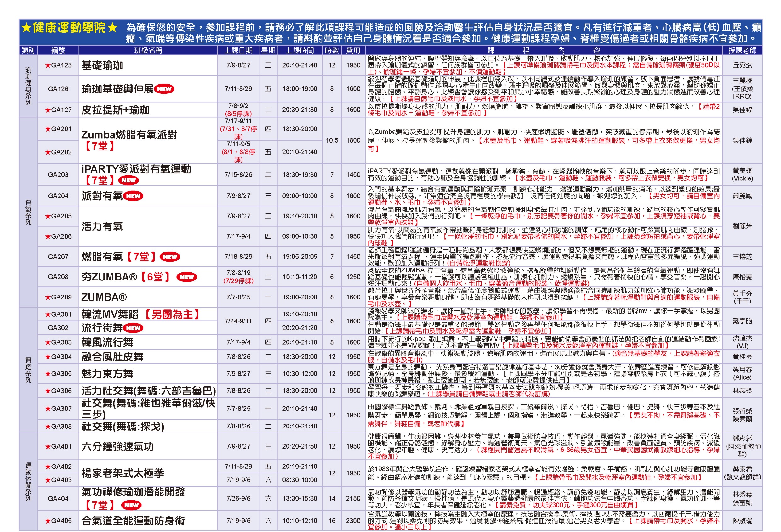Click the red star before GA402

[48, 467]
